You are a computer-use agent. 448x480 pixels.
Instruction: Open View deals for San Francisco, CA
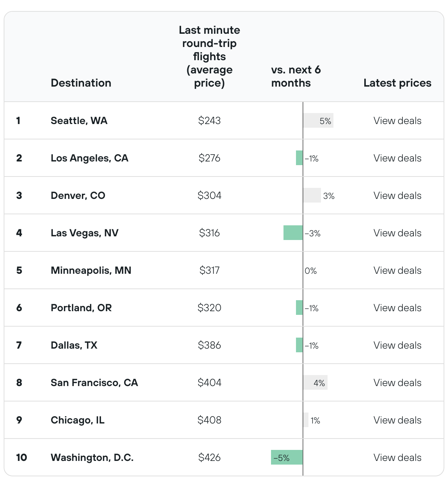(397, 383)
